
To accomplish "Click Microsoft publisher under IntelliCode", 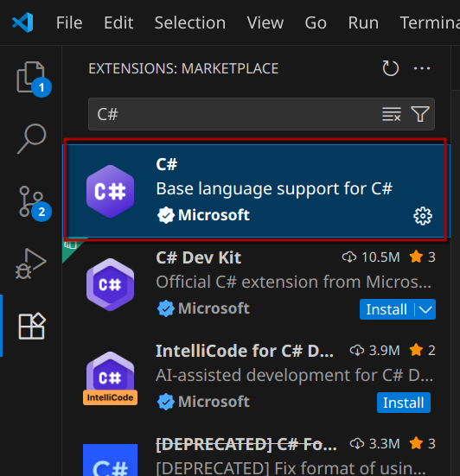I will pyautogui.click(x=214, y=402).
